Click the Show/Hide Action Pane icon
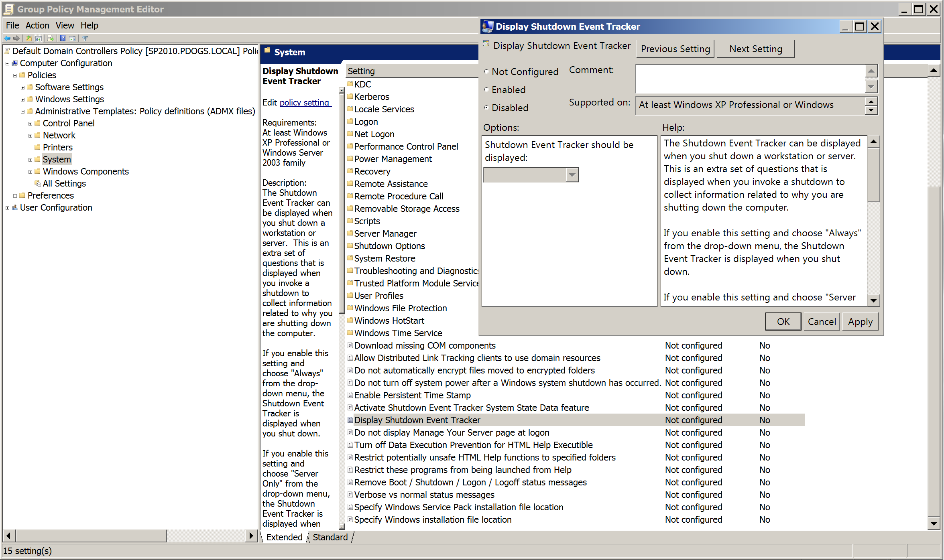 pos(72,39)
